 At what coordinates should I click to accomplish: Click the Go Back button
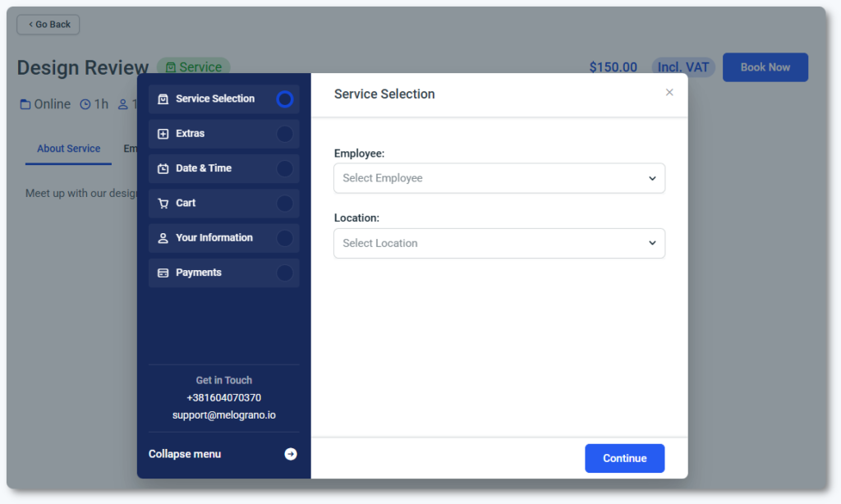tap(48, 25)
